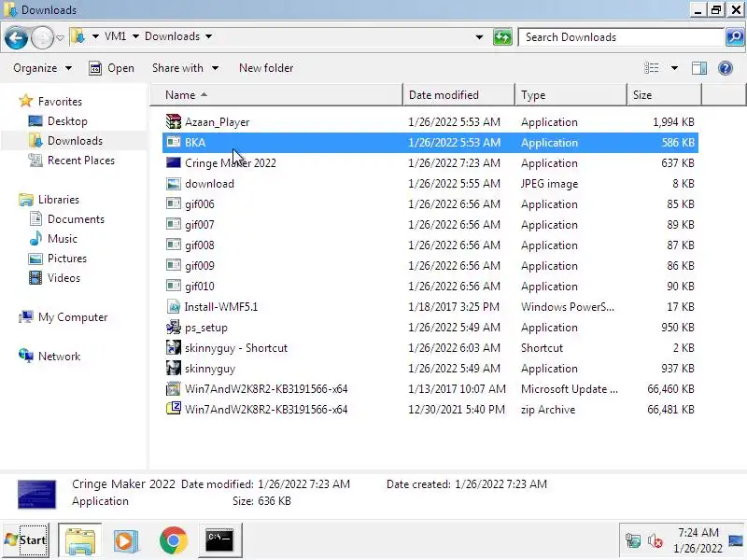This screenshot has width=747, height=560.
Task: Expand the VM1 breadcrumb dropdown arrow
Action: click(x=135, y=36)
